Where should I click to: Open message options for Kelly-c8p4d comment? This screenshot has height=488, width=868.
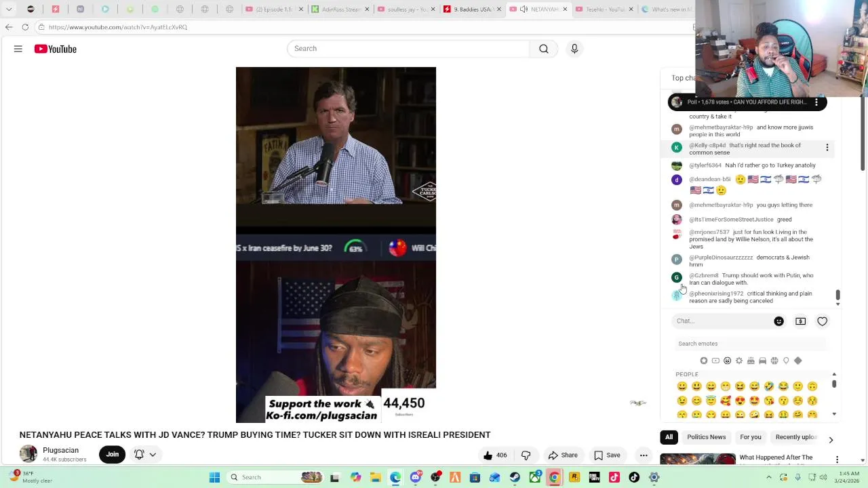(x=827, y=148)
